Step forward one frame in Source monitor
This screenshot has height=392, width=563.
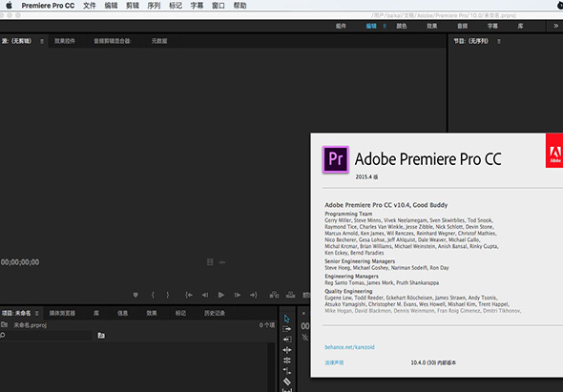tap(238, 295)
